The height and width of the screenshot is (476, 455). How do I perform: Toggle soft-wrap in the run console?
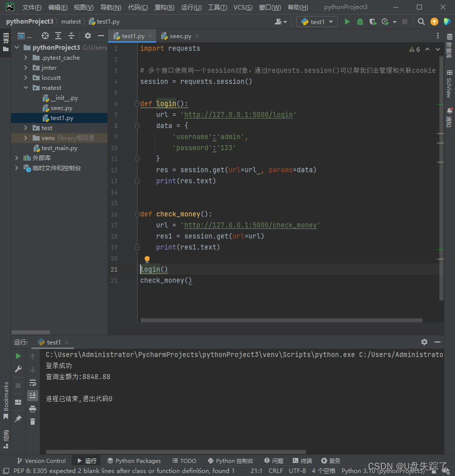click(x=33, y=383)
